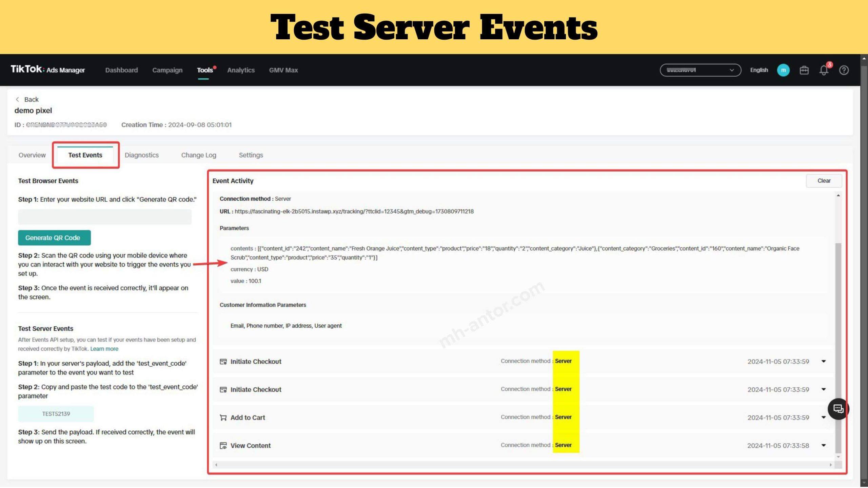Click the TikTok Ads Manager logo
Image resolution: width=868 pixels, height=488 pixels.
pyautogui.click(x=48, y=69)
